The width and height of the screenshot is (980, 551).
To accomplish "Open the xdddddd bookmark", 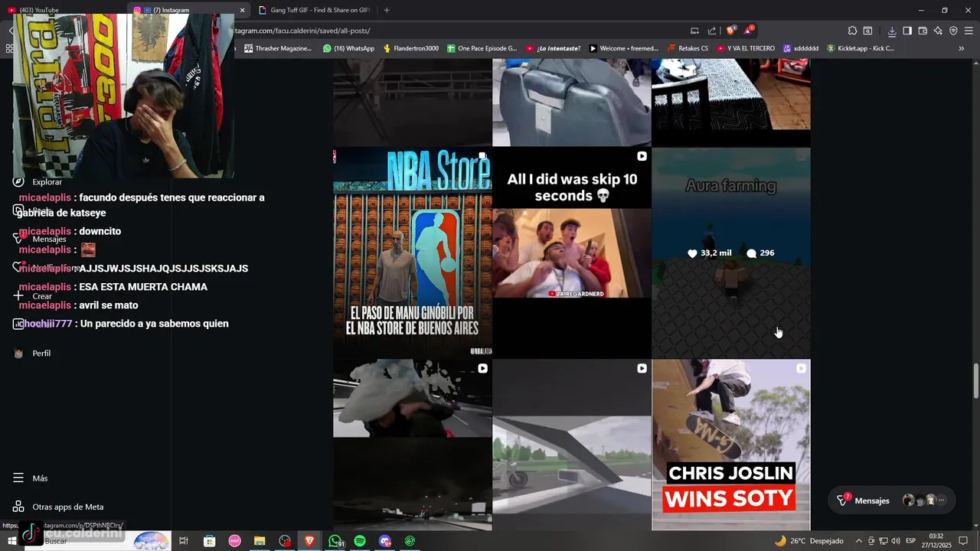I will click(801, 48).
